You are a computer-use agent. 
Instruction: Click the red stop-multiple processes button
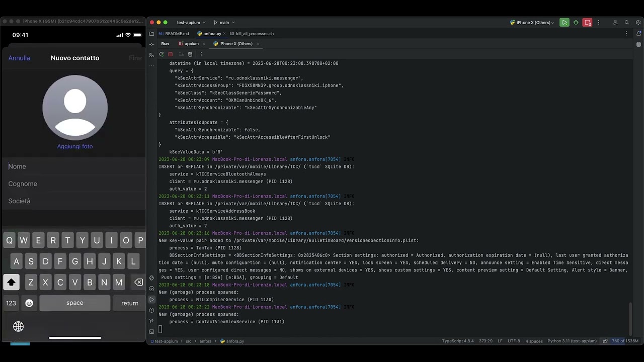[587, 23]
